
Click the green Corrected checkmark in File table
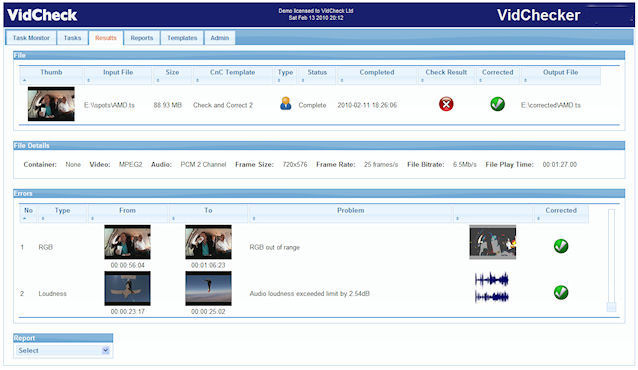tap(497, 104)
